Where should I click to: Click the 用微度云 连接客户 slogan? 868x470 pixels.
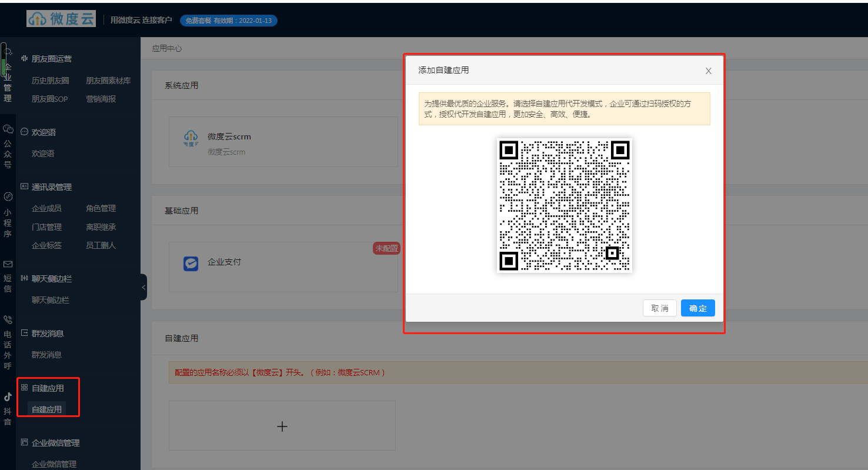(x=141, y=20)
